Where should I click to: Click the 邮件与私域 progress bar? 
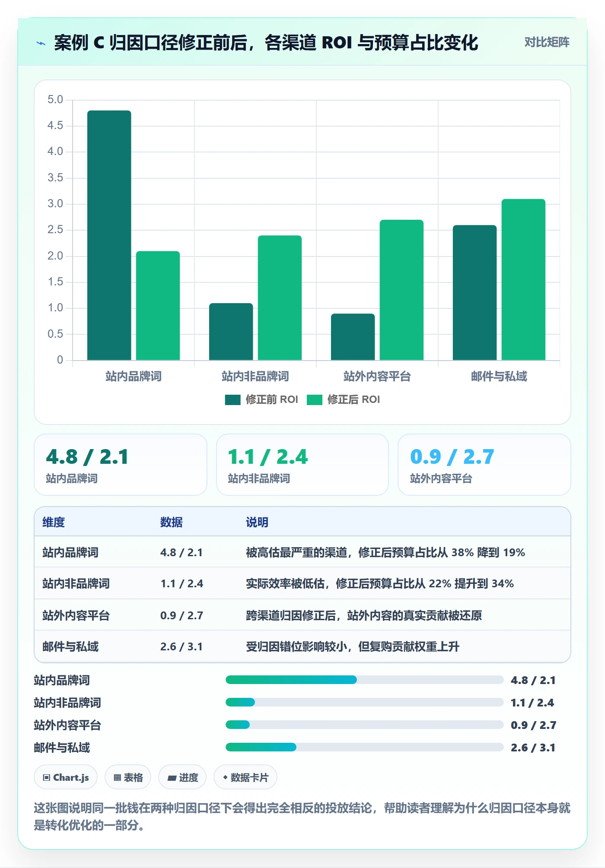[365, 747]
